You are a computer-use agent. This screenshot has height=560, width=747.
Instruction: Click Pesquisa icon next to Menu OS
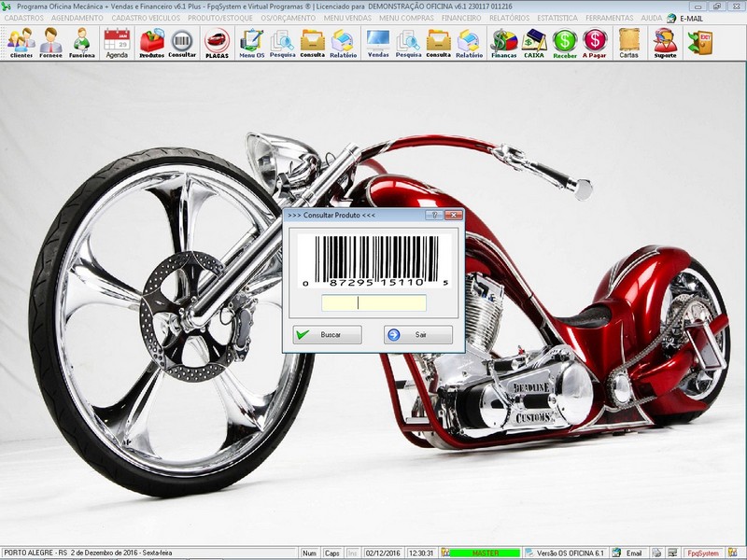tap(283, 43)
